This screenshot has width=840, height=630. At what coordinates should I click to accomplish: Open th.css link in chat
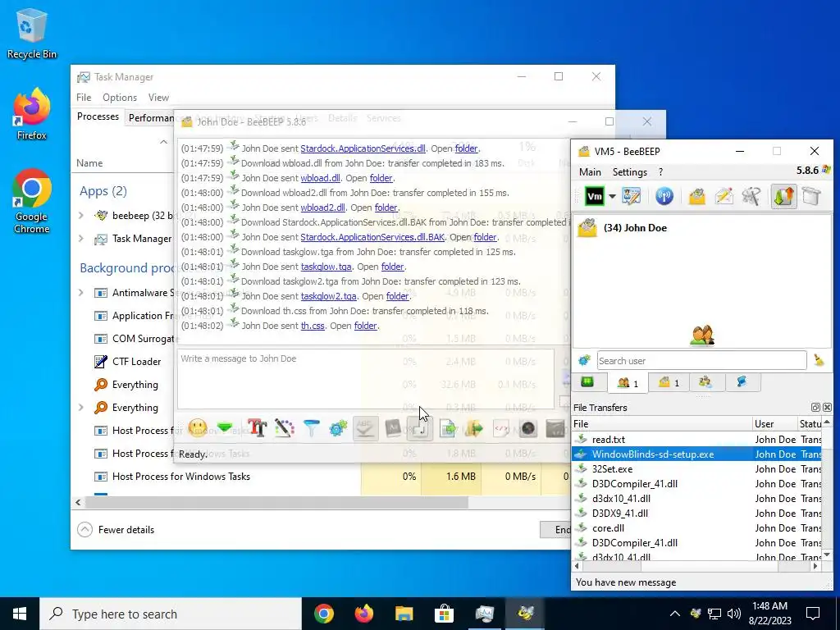[313, 325]
